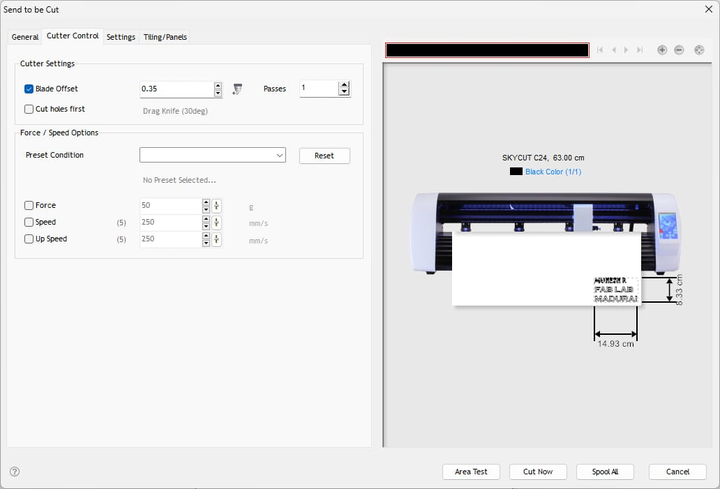This screenshot has height=489, width=720.
Task: Zoom out the cutter preview
Action: coord(679,50)
